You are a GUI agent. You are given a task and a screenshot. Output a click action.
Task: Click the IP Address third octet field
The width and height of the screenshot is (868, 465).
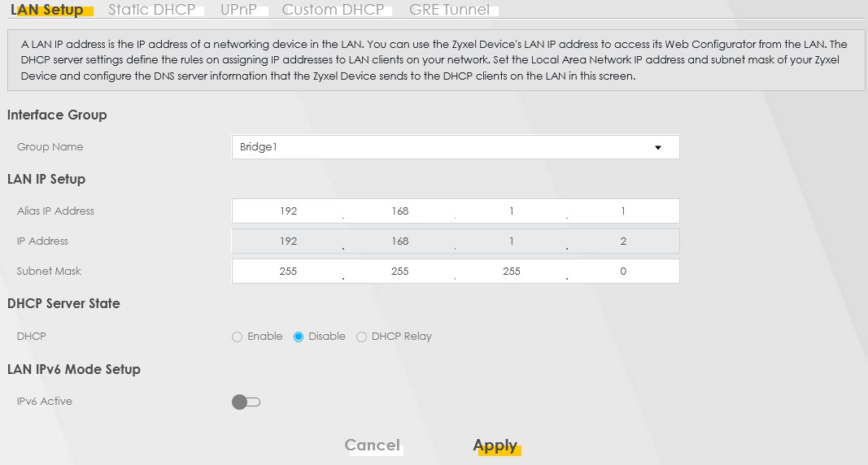tap(511, 241)
